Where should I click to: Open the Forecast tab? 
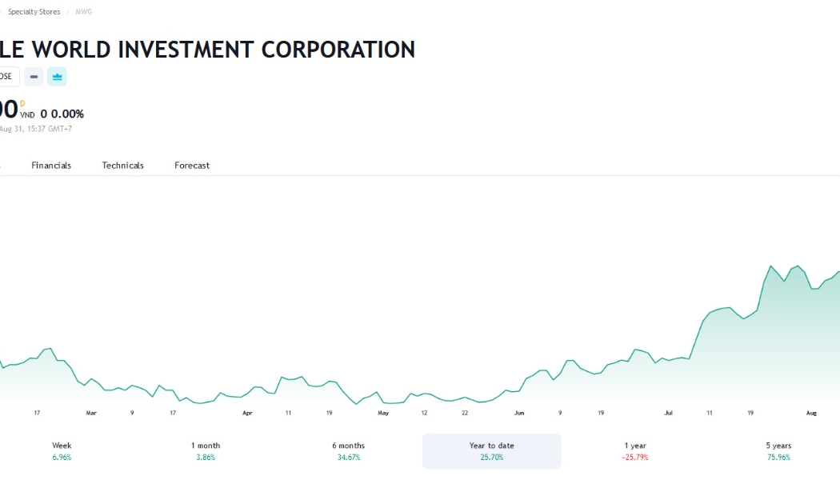point(192,166)
